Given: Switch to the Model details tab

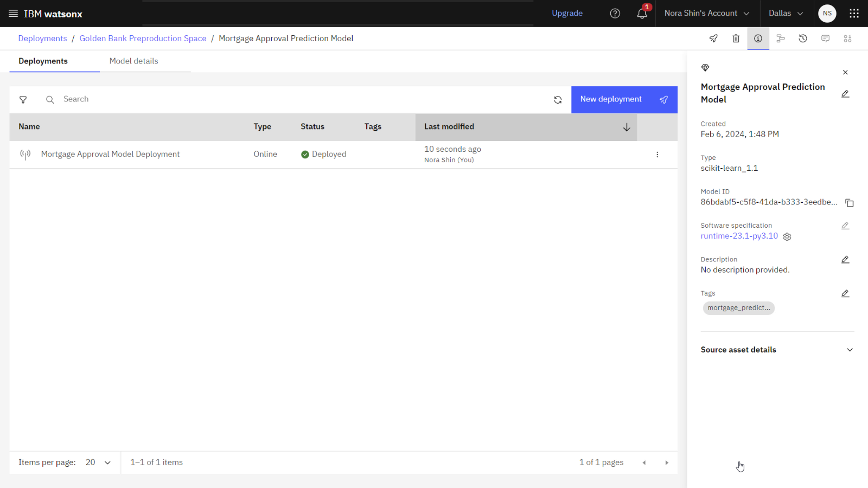Looking at the screenshot, I should (133, 61).
